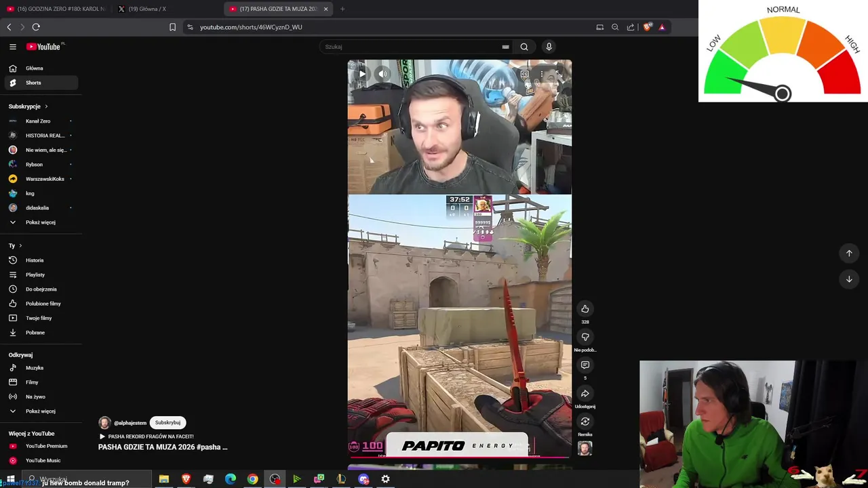Open Microsoft Edge from the taskbar

point(231,479)
